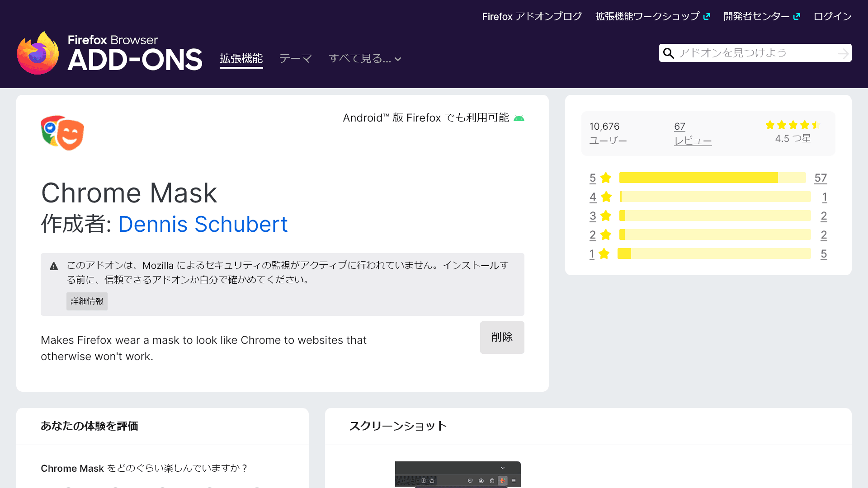Open the 67 レビュー link
The image size is (868, 488).
point(693,133)
